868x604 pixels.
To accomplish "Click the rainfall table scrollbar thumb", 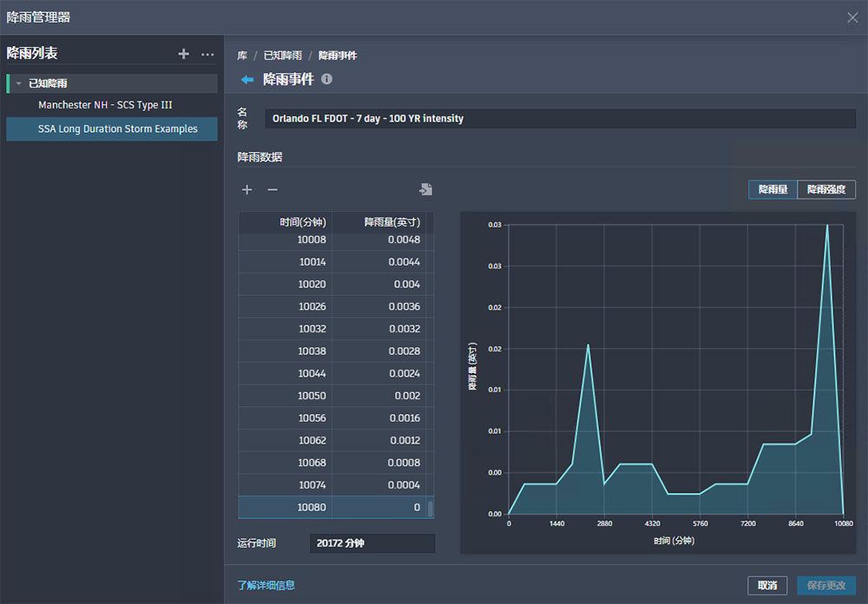I will click(430, 509).
